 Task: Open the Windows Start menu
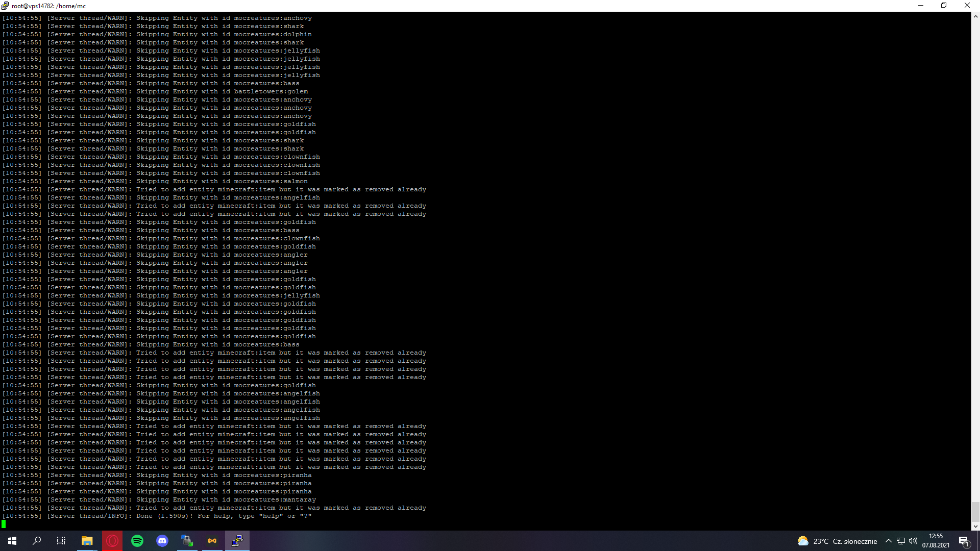(x=12, y=541)
